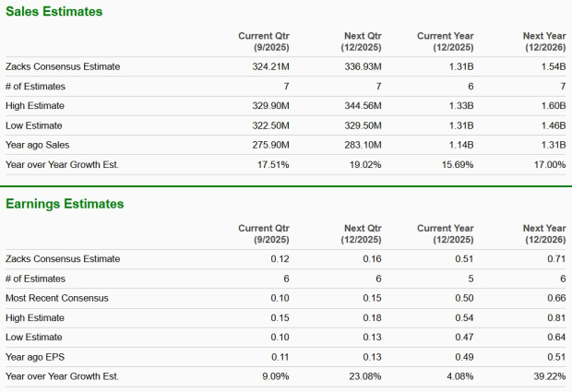Click the 283.10M year ago sales value
Image resolution: width=572 pixels, height=392 pixels.
click(x=360, y=145)
